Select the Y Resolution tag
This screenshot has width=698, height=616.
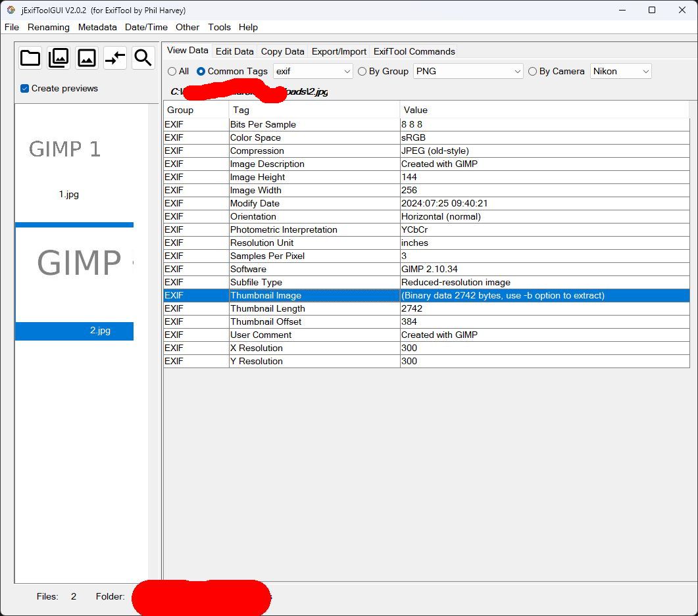coord(314,361)
